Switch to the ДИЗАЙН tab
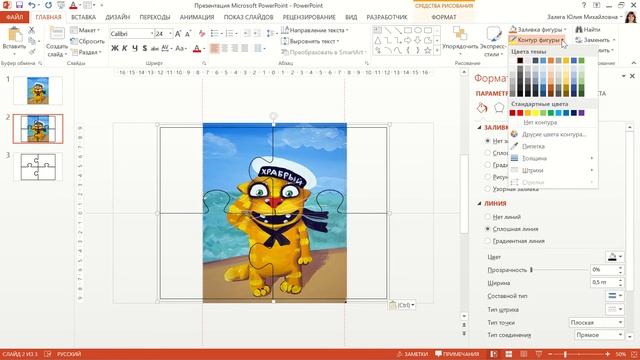 pos(118,17)
